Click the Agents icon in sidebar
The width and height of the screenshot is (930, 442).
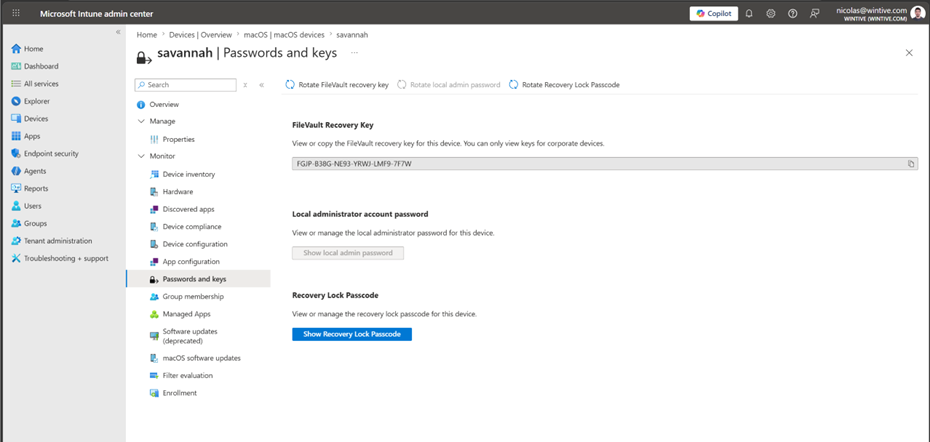[16, 171]
